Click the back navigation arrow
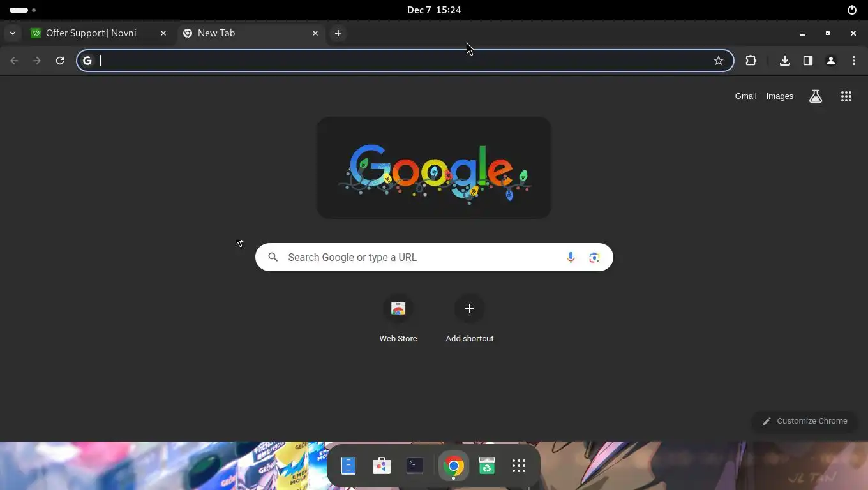 point(14,61)
